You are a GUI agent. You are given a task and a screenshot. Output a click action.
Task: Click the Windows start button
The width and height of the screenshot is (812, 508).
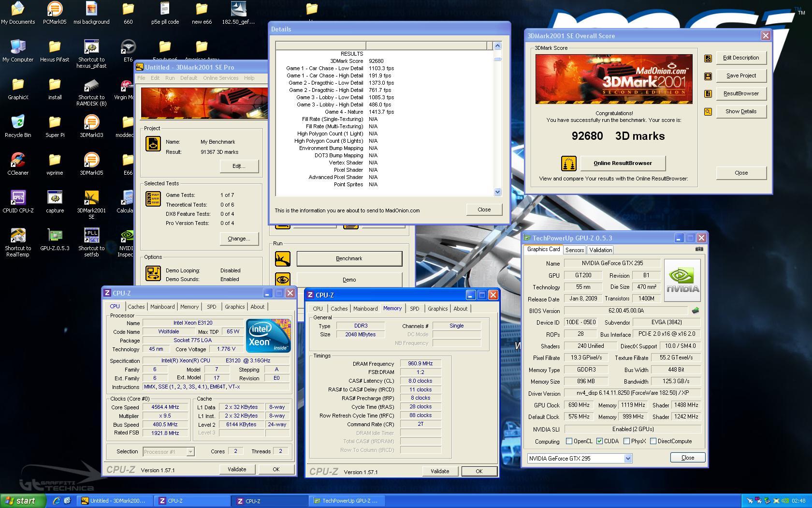(x=22, y=501)
